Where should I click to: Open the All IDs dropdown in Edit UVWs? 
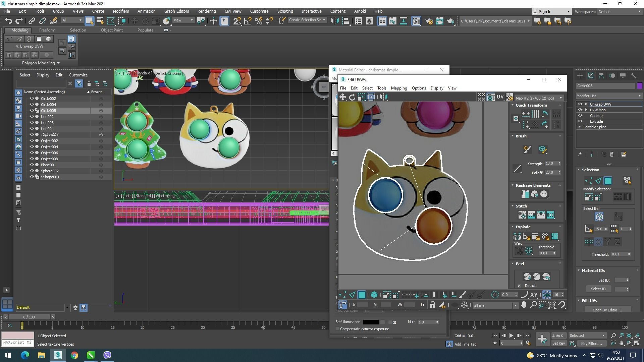click(x=495, y=306)
